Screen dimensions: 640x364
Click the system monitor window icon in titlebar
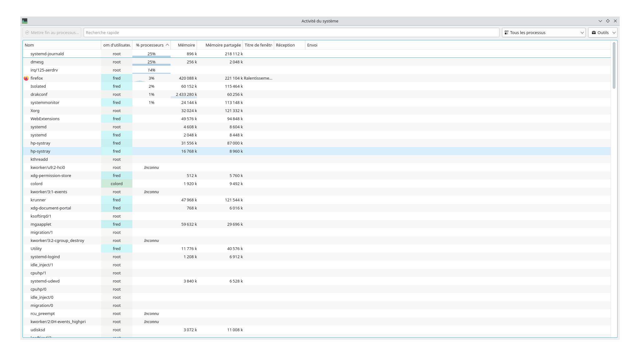click(x=25, y=21)
